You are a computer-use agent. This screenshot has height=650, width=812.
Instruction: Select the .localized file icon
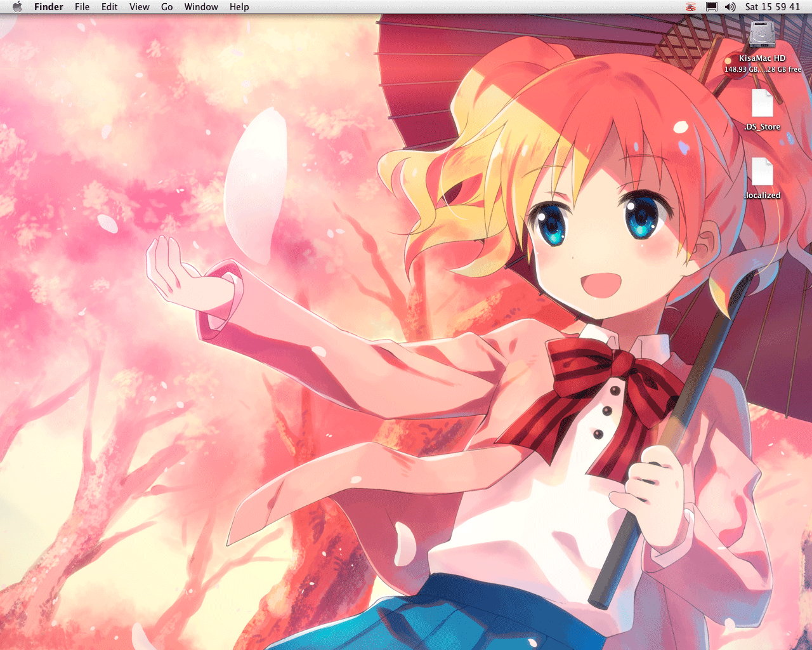pos(762,171)
